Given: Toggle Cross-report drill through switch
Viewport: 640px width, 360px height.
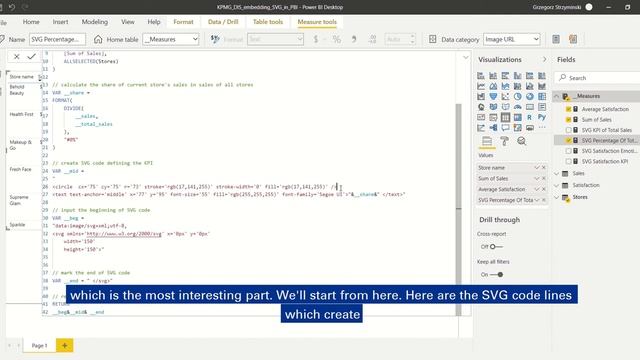Looking at the screenshot, I should click(496, 247).
